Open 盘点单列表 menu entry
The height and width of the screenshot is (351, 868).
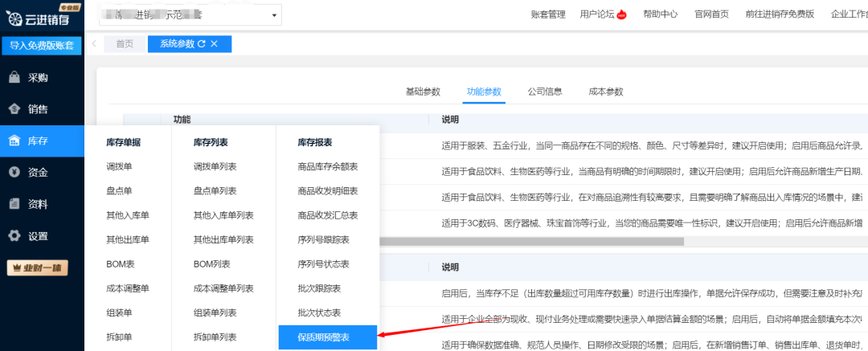click(x=215, y=191)
